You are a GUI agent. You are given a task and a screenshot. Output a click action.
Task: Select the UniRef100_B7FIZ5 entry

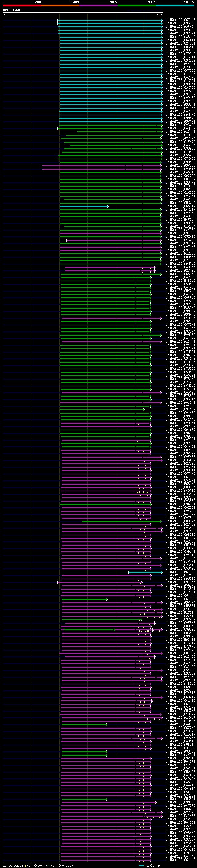click(180, 74)
